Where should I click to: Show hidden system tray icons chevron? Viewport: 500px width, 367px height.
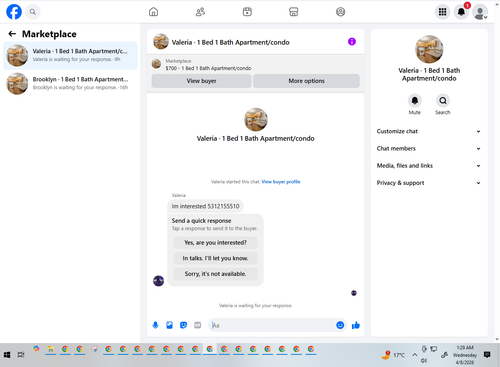(414, 355)
